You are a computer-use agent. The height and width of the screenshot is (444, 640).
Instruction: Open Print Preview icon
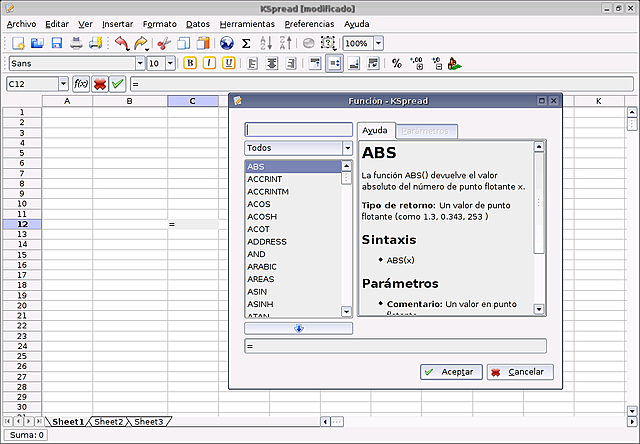click(96, 43)
